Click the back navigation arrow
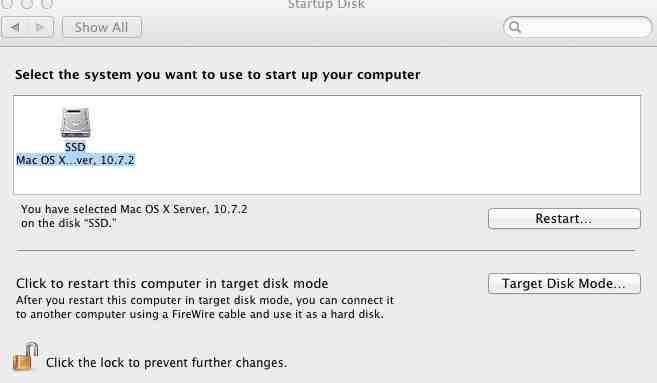The width and height of the screenshot is (657, 383). [16, 28]
